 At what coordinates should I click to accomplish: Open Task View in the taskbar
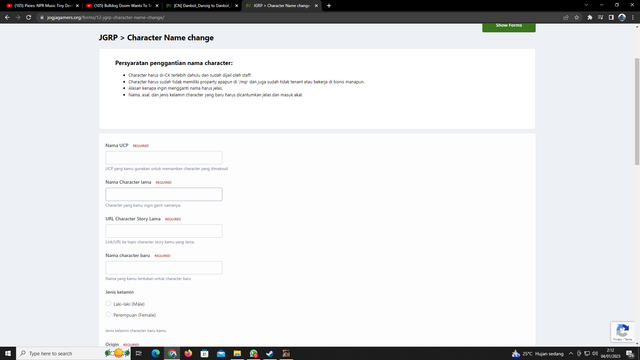pos(139,353)
